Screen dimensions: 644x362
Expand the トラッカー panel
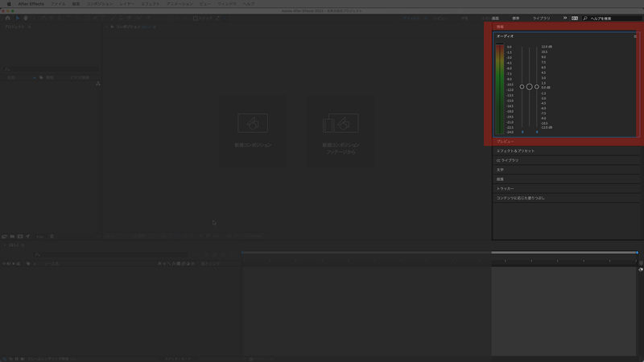(506, 188)
